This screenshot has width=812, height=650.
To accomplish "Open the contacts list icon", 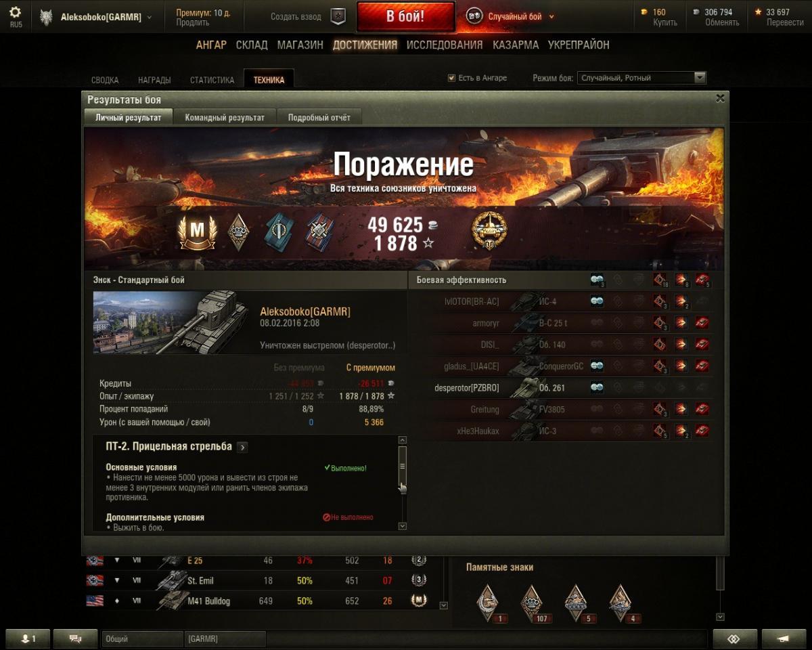I will 28,638.
